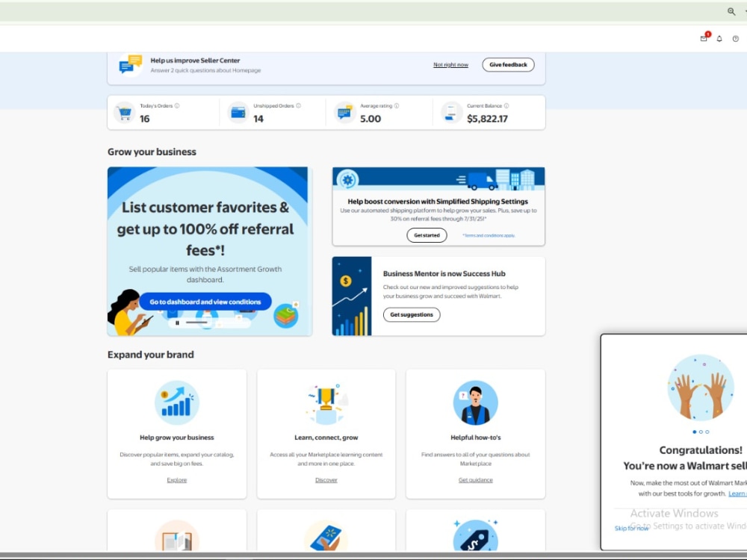747x560 pixels.
Task: Click the Simplified Shipping gear icon
Action: click(348, 180)
